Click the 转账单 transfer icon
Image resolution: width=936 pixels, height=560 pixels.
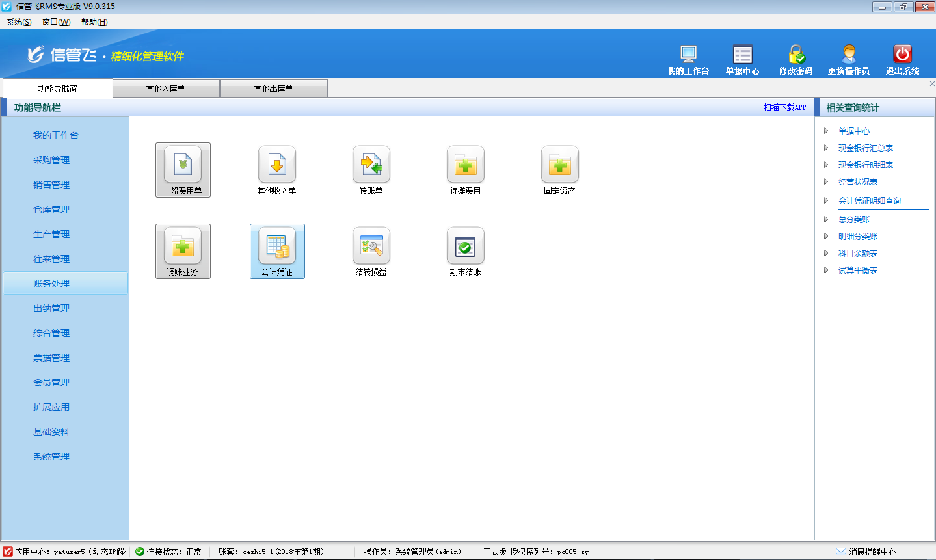[371, 165]
